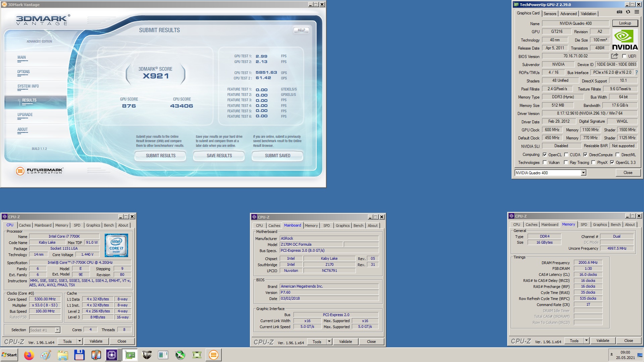Click the GPU-Z refresh icon
644x362 pixels.
click(x=628, y=12)
